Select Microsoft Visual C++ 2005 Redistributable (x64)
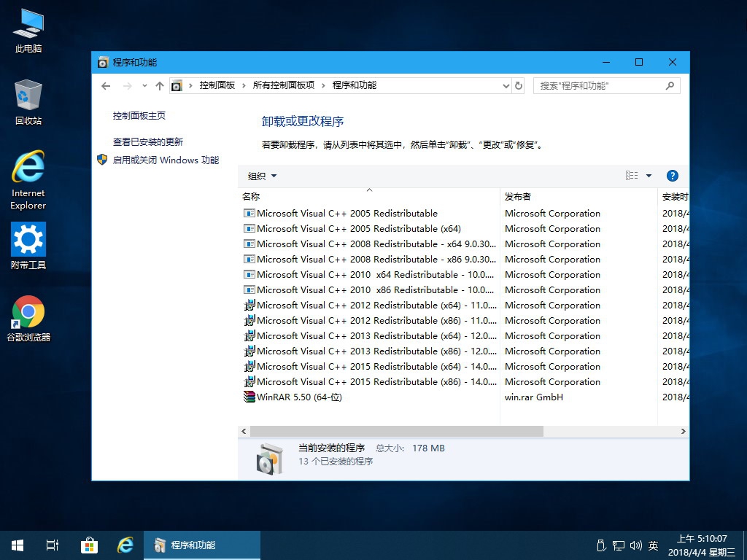 [x=358, y=228]
